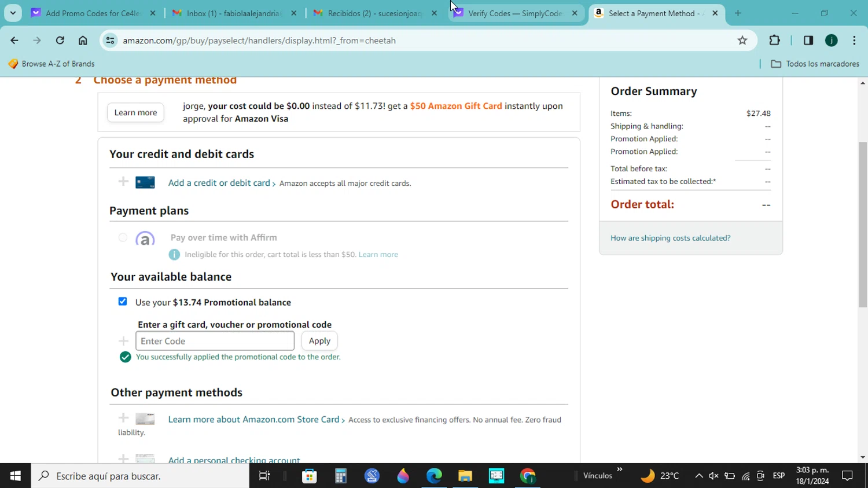The width and height of the screenshot is (868, 488).
Task: Open the Chrome three-dot menu
Action: tap(854, 41)
